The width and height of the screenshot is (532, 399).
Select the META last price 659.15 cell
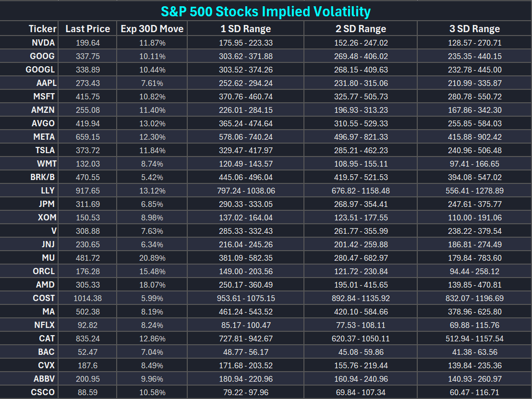pos(88,137)
